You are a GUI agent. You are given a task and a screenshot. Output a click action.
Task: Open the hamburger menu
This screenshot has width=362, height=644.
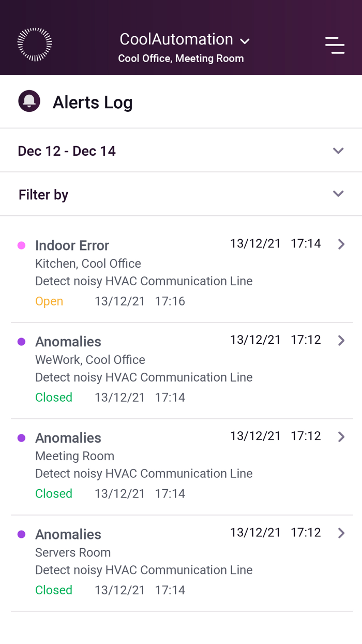click(335, 45)
